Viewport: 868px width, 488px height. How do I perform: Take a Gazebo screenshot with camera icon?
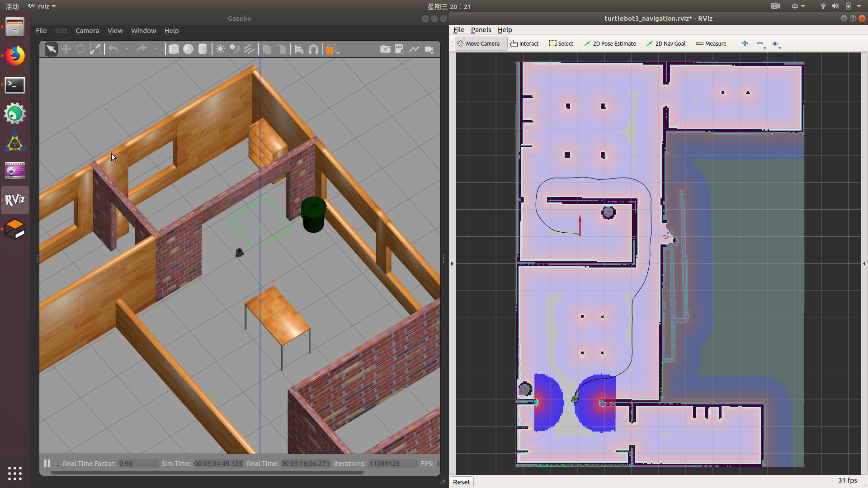[385, 49]
